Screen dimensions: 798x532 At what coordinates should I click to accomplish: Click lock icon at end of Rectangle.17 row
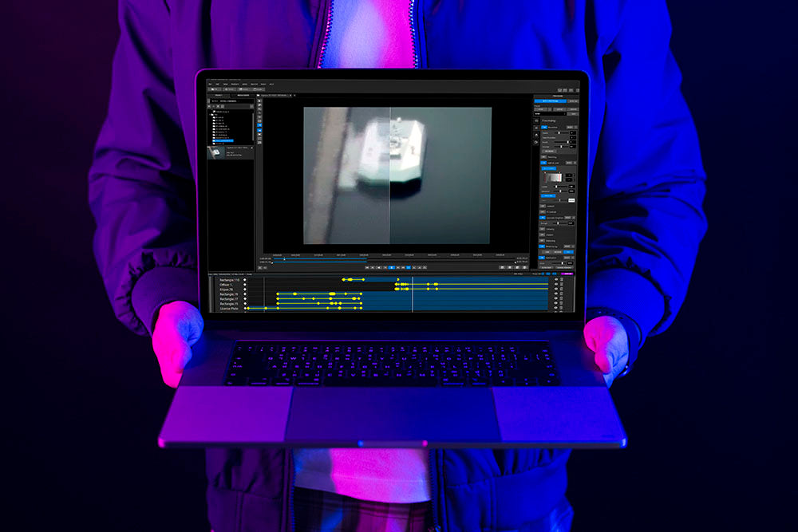tap(562, 299)
